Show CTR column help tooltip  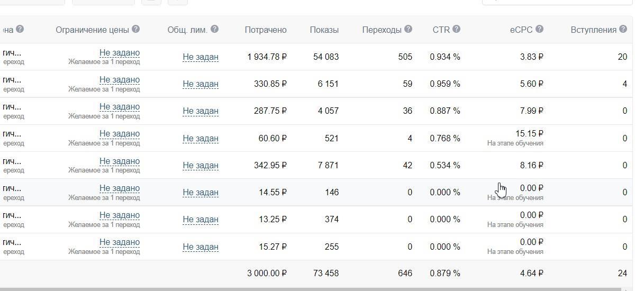click(456, 29)
